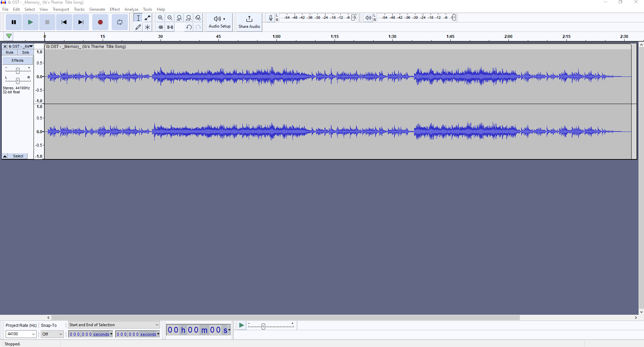Silence audio selection icon
Screen dimensions: 644x347
[x=170, y=27]
